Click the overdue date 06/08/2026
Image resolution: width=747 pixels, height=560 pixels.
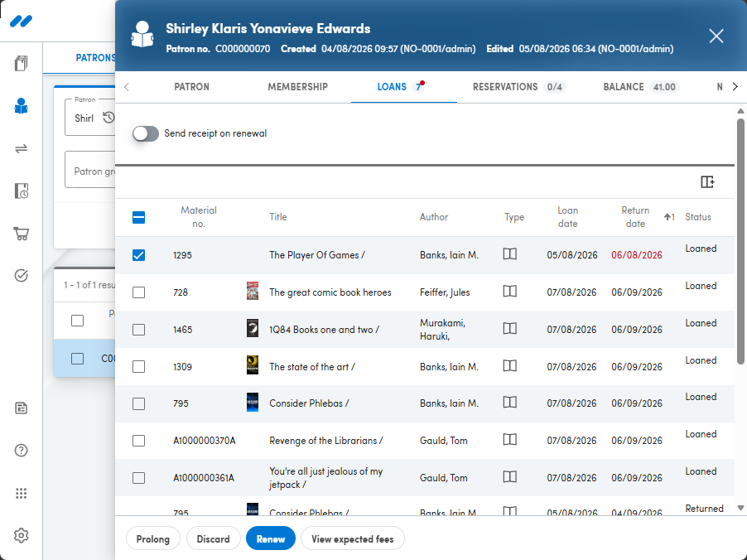[637, 255]
